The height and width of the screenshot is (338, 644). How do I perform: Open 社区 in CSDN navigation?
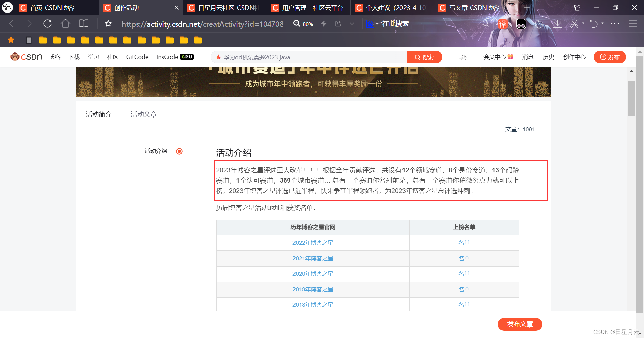[x=113, y=57]
